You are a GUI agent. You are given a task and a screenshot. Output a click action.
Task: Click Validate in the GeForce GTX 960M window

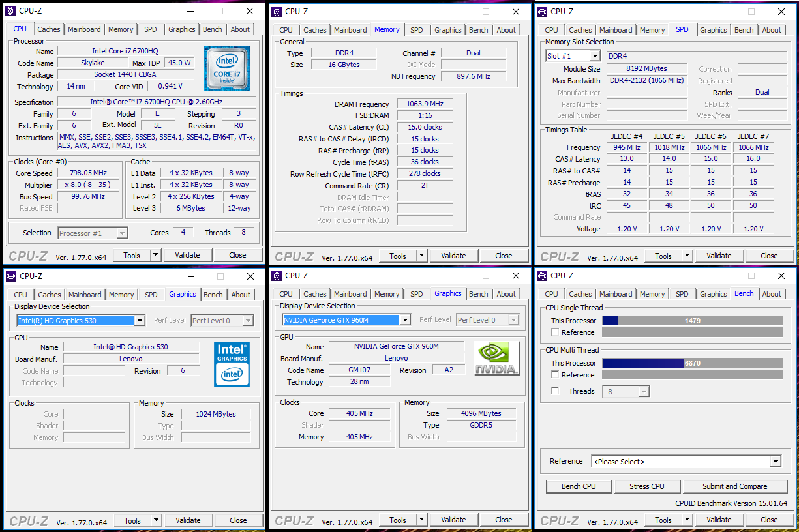pyautogui.click(x=453, y=520)
